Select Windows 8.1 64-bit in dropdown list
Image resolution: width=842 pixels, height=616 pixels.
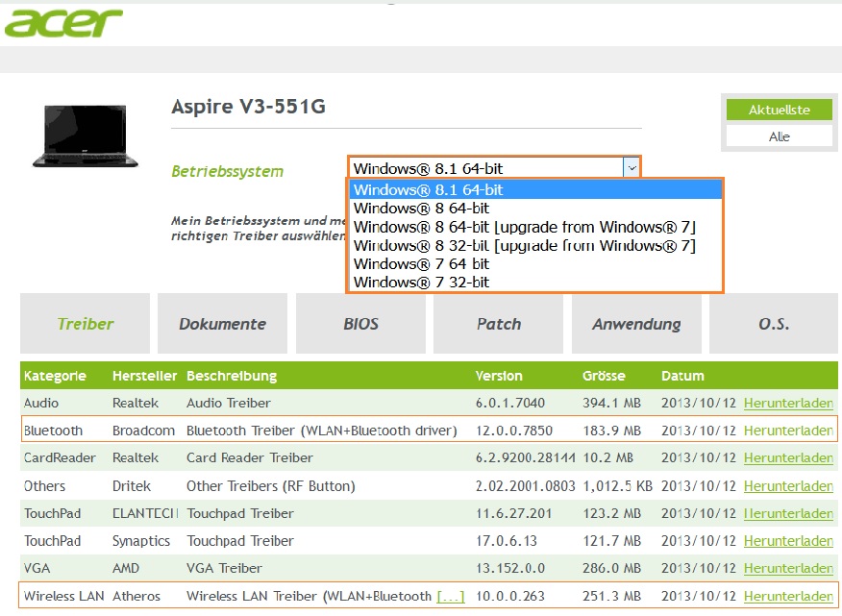coord(535,189)
